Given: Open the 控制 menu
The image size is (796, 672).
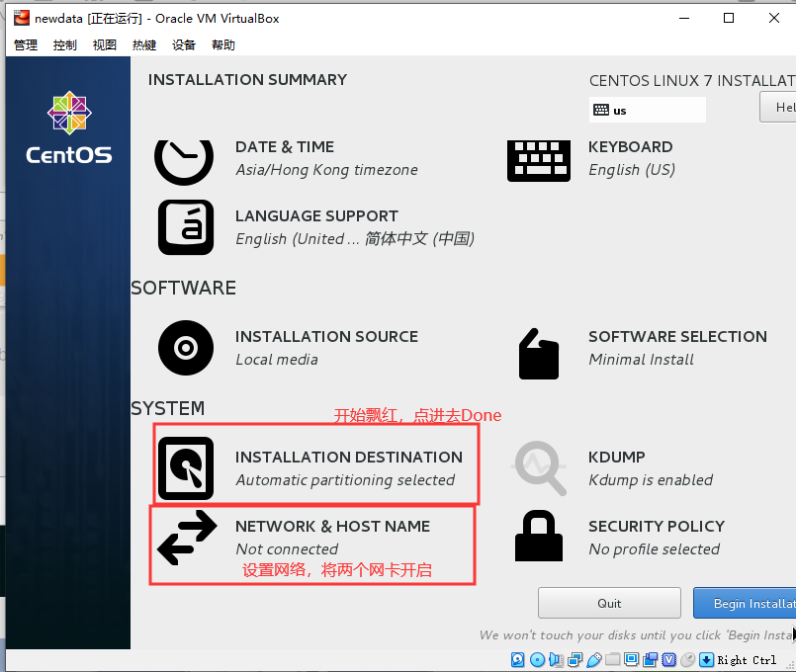Looking at the screenshot, I should (64, 43).
